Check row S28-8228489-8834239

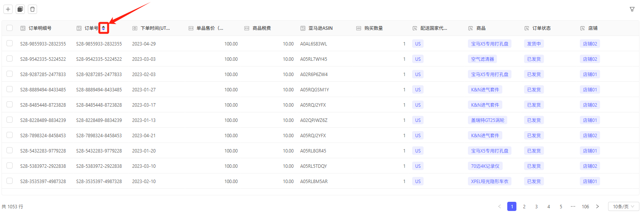(10, 120)
